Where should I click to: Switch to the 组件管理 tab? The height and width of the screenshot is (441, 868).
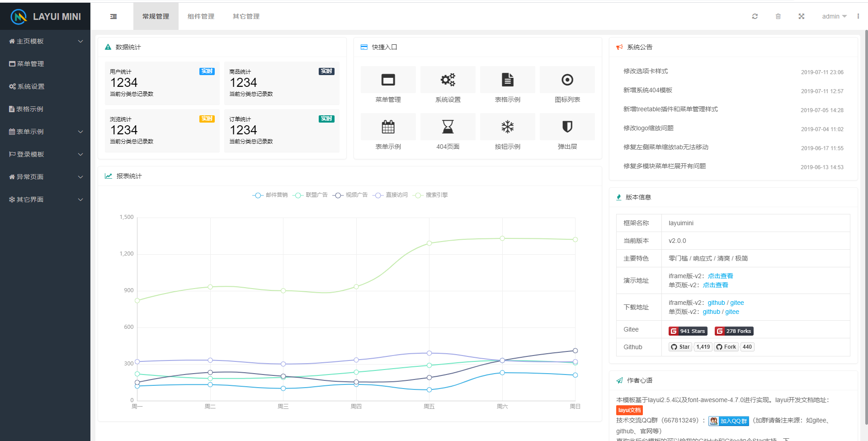click(x=201, y=17)
